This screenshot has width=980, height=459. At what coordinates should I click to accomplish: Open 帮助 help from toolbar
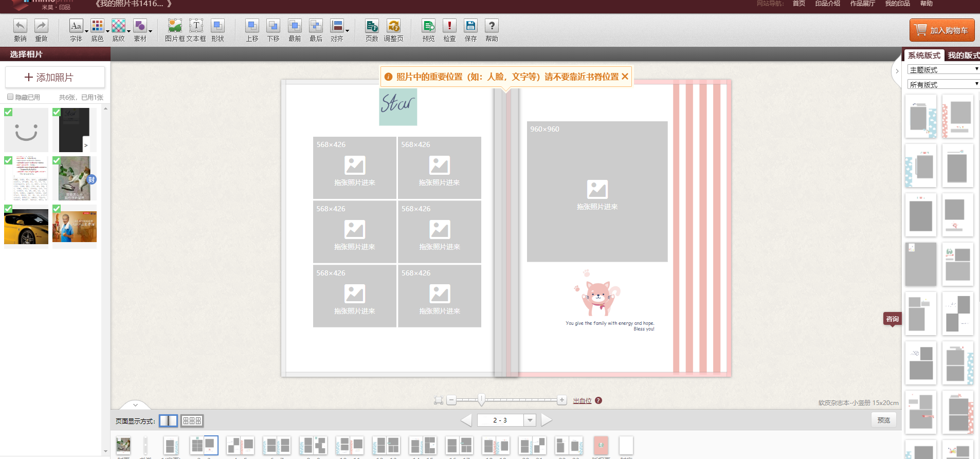point(492,30)
